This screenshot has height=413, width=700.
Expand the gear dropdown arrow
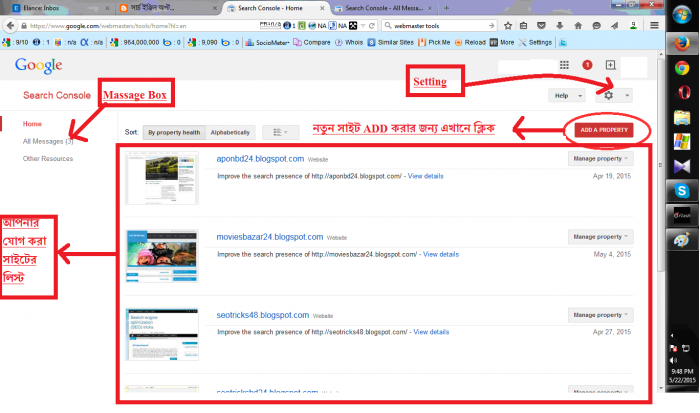coord(627,96)
